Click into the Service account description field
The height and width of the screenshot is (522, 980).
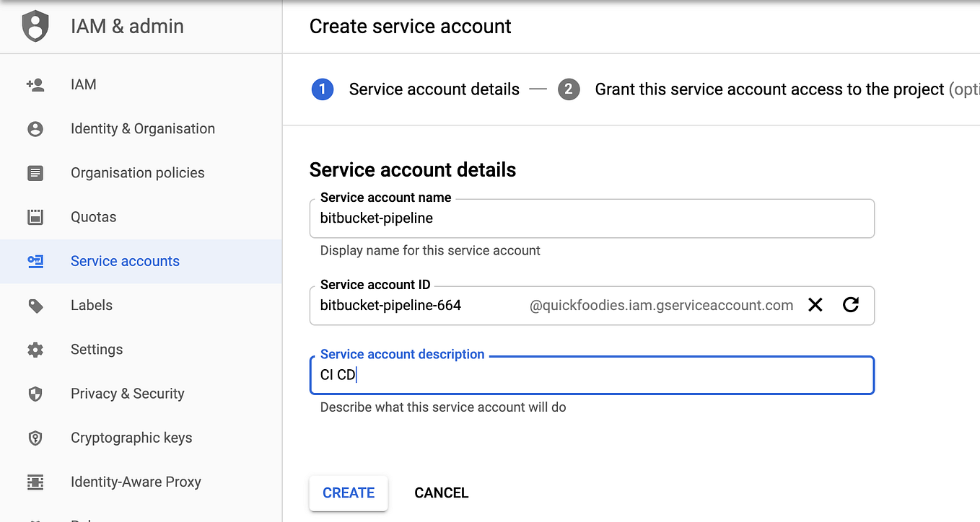click(x=592, y=375)
